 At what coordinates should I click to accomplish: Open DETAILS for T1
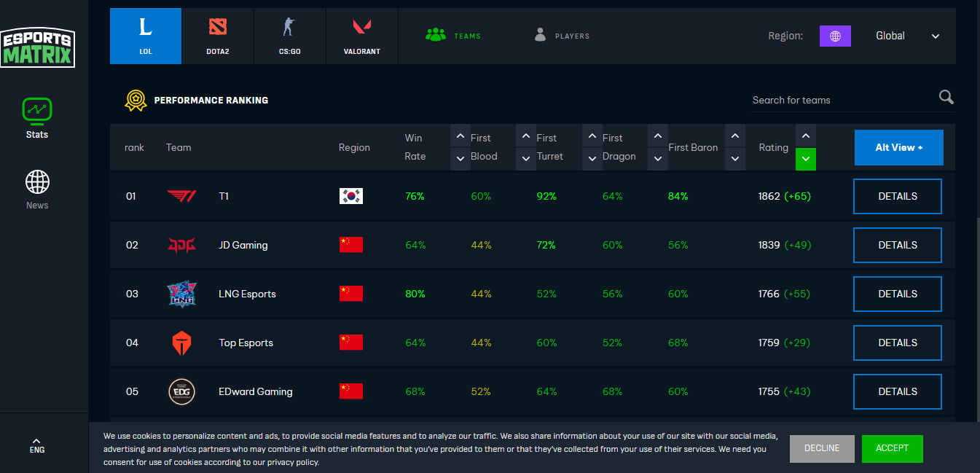coord(898,196)
